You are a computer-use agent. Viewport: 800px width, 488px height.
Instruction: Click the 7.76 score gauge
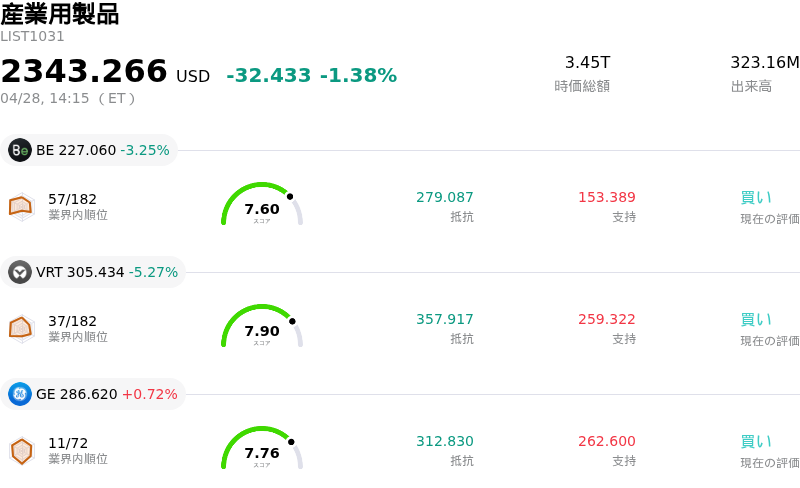pyautogui.click(x=261, y=450)
